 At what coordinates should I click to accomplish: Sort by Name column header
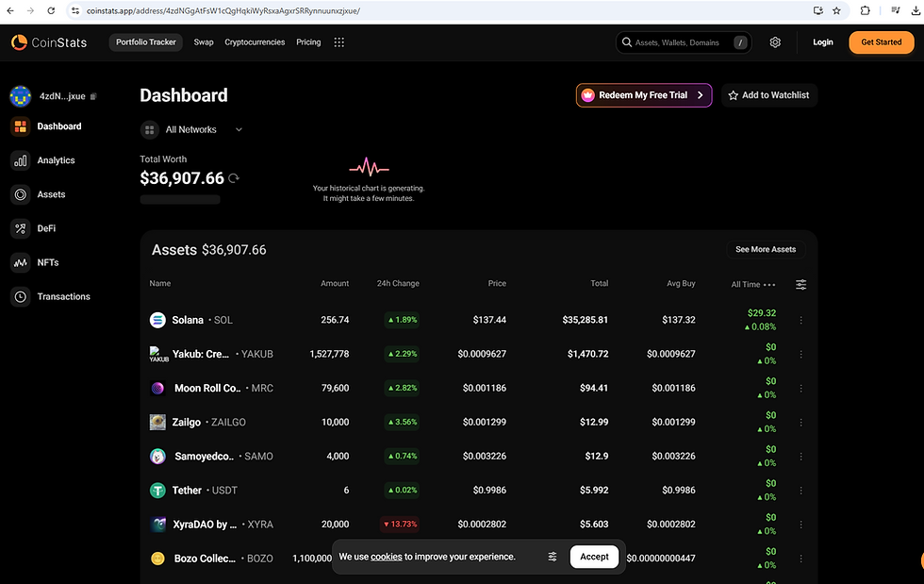pyautogui.click(x=159, y=284)
